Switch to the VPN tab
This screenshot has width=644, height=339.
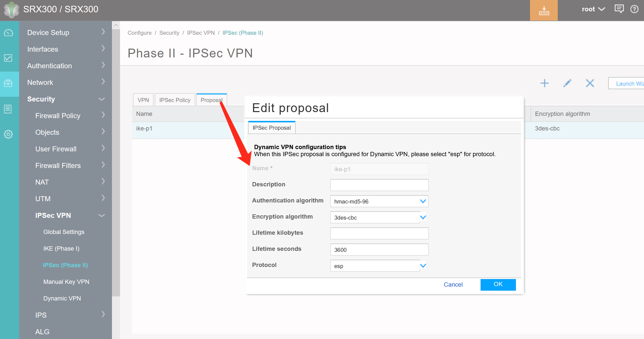coord(143,100)
